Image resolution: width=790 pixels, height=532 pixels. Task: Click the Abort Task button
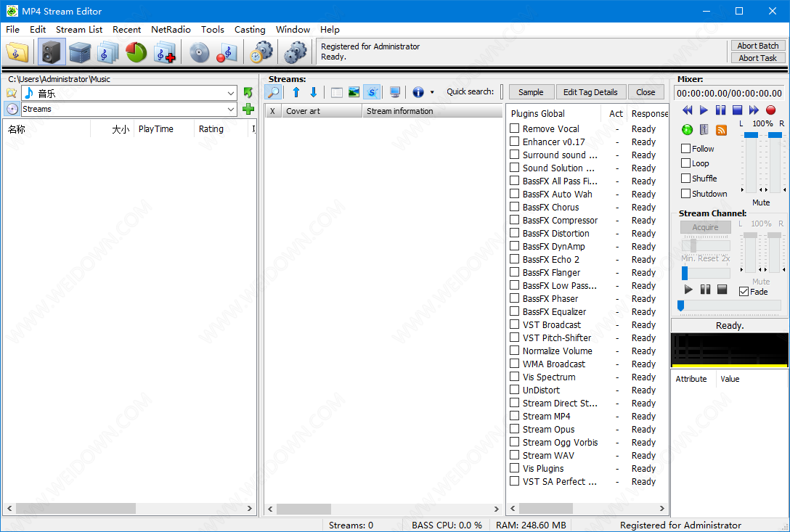tap(758, 58)
